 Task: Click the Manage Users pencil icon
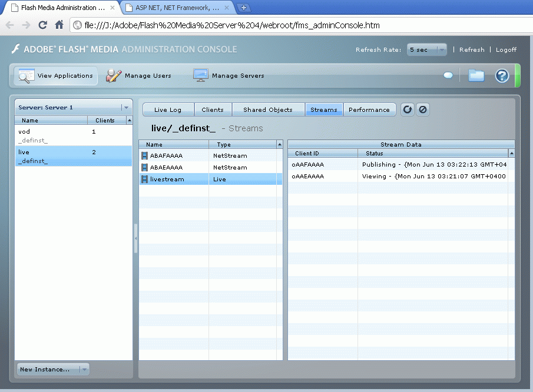click(113, 75)
